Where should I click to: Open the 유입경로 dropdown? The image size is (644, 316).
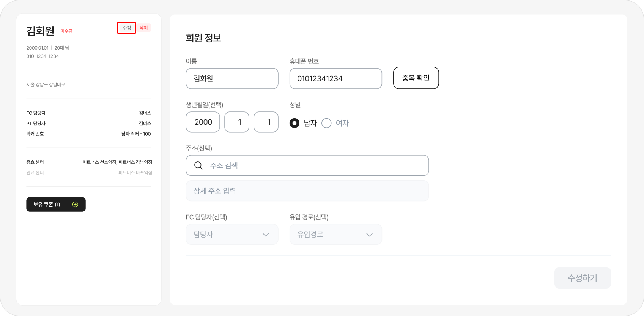click(335, 235)
